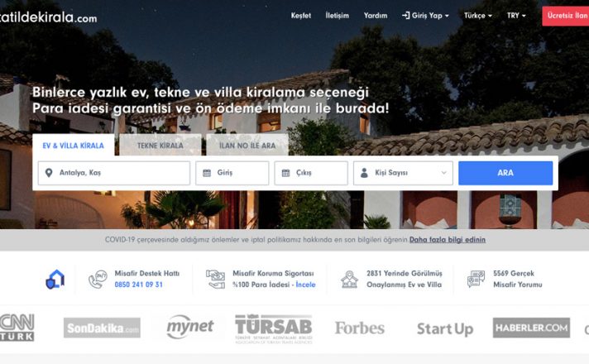Image resolution: width=589 pixels, height=364 pixels.
Task: Click the verified house location icon
Action: coord(349,279)
